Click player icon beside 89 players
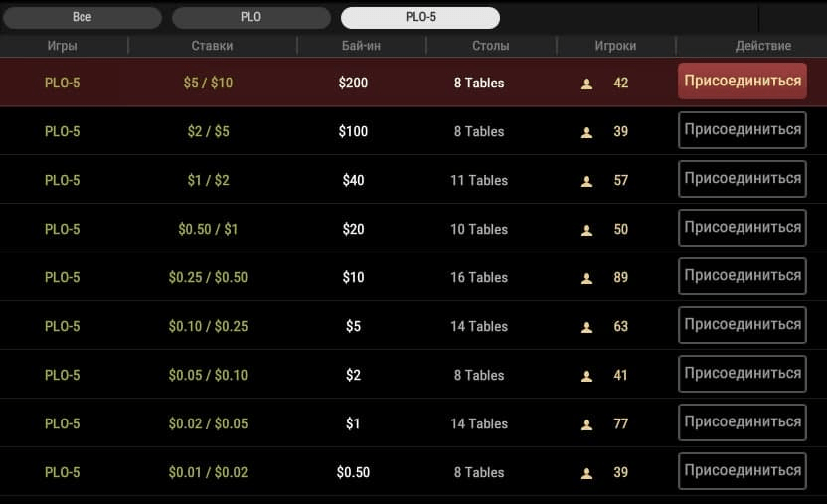The image size is (827, 504). click(586, 278)
